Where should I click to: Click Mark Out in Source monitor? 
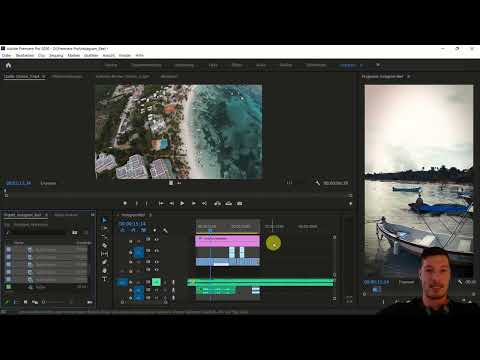pyautogui.click(x=146, y=203)
